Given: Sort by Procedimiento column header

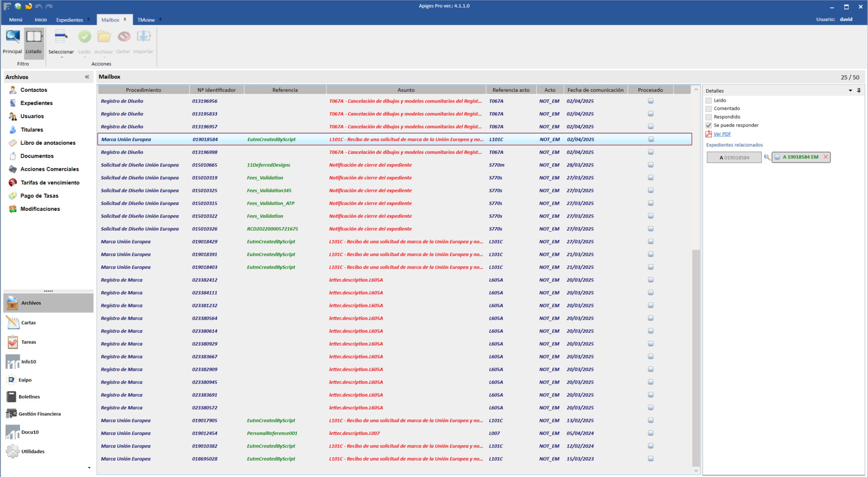Looking at the screenshot, I should pyautogui.click(x=143, y=90).
